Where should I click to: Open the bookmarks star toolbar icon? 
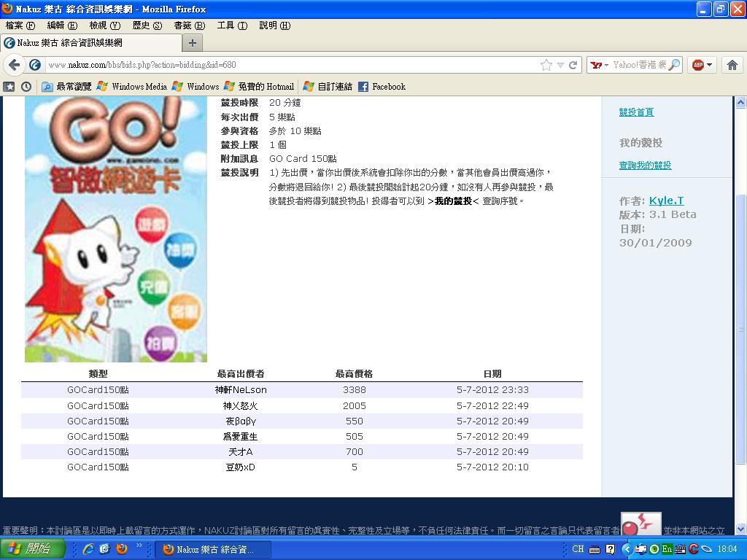pyautogui.click(x=9, y=87)
